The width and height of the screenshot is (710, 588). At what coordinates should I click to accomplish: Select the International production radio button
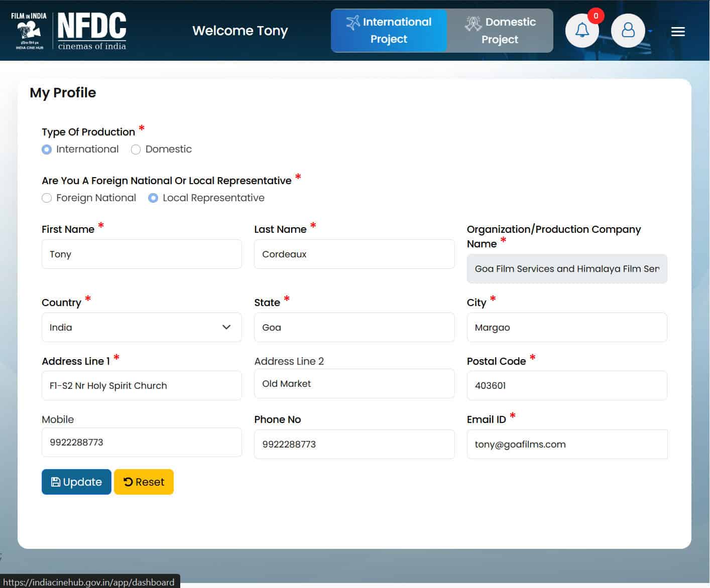pos(47,150)
